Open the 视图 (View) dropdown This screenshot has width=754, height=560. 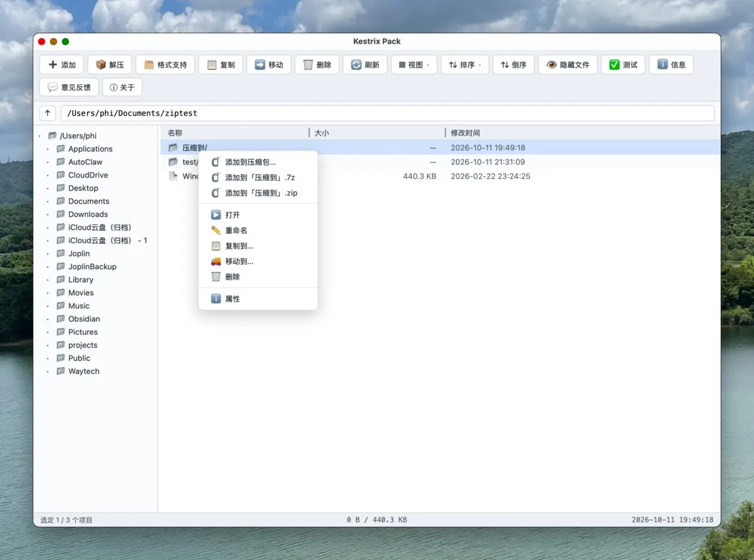point(414,65)
